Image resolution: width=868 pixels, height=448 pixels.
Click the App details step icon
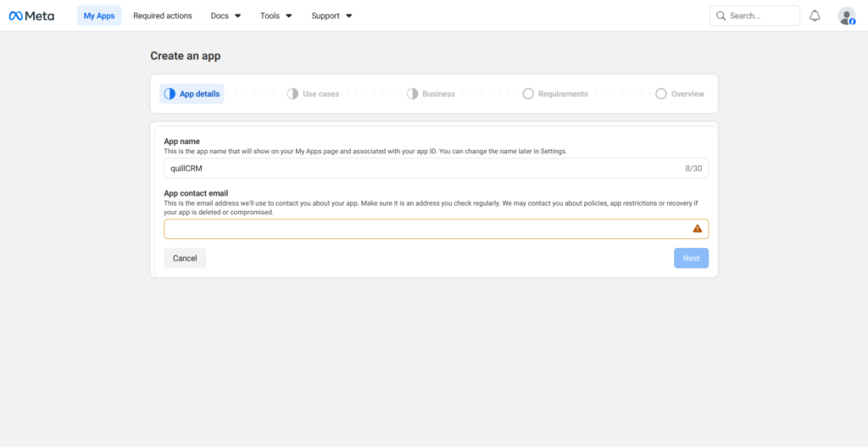tap(170, 94)
